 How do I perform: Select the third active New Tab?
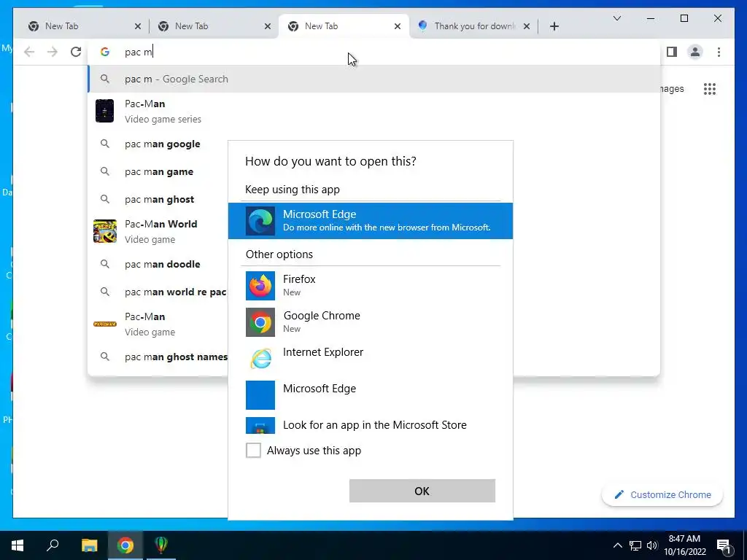[x=343, y=26]
